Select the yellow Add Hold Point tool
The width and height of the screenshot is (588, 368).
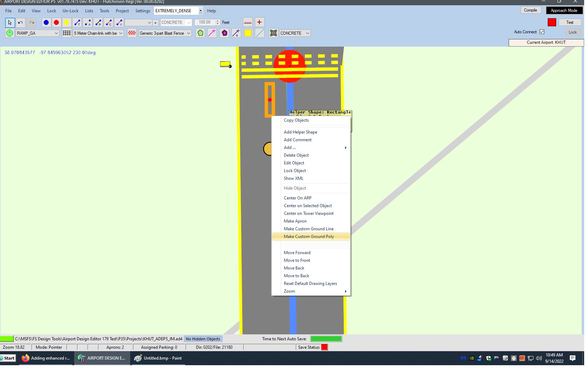[66, 22]
